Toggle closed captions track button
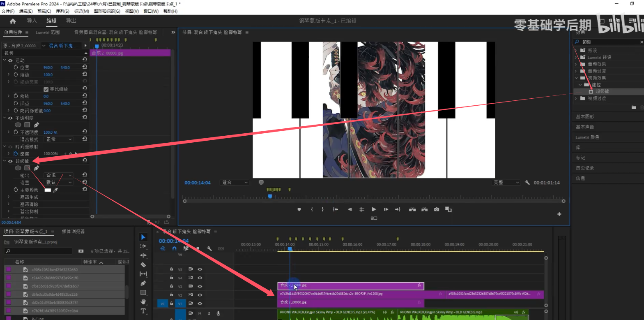Image resolution: width=644 pixels, height=320 pixels. pos(221,248)
